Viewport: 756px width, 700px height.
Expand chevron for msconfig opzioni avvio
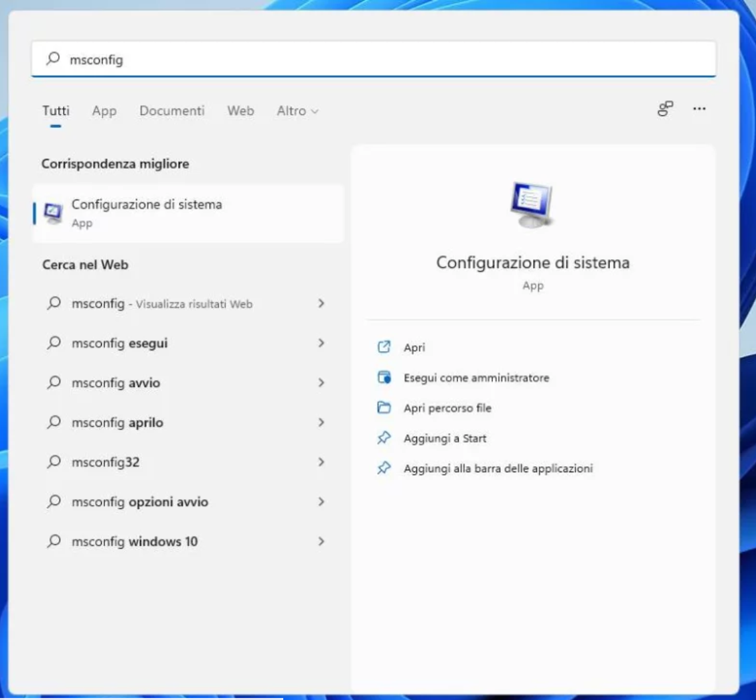(x=321, y=502)
